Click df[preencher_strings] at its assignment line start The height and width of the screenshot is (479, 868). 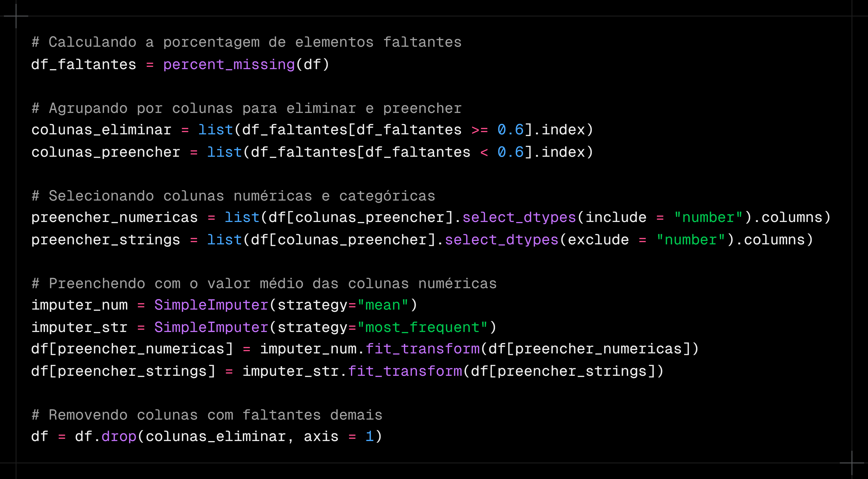[x=123, y=371]
